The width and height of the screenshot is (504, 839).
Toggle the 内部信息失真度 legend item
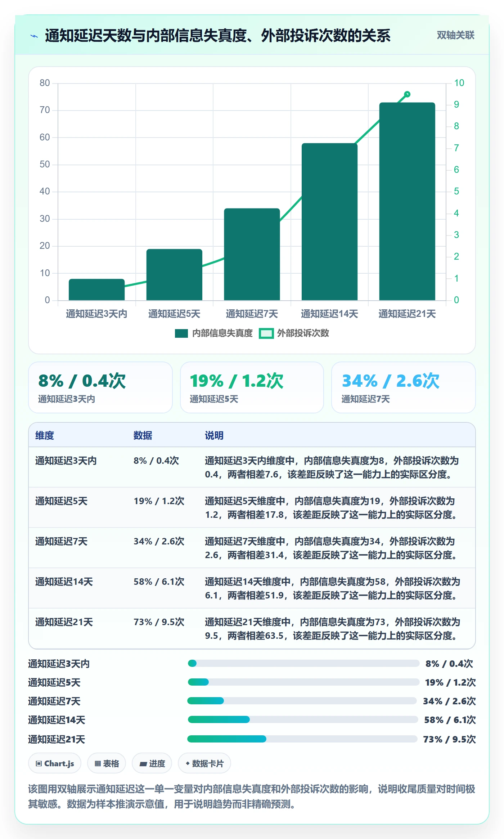tap(213, 333)
